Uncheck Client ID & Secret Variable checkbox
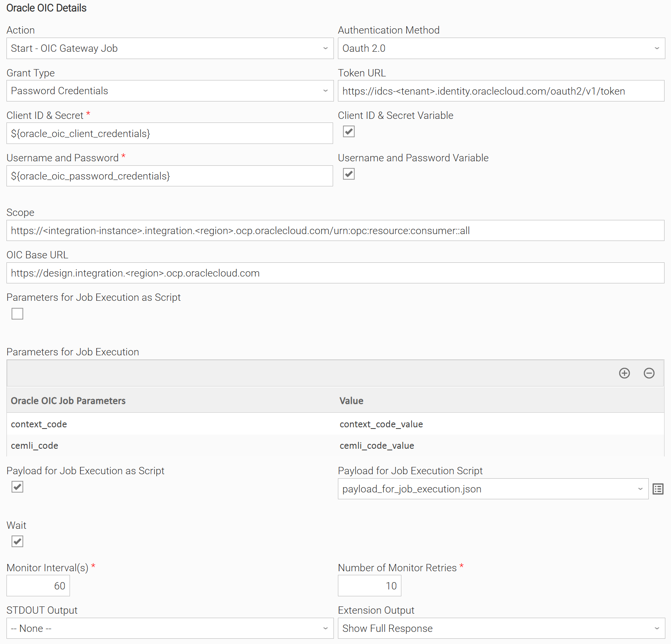671x644 pixels. [x=349, y=131]
